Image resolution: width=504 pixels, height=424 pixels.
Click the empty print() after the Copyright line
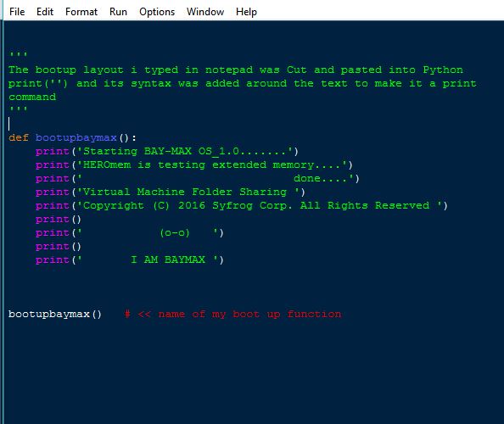tap(59, 220)
